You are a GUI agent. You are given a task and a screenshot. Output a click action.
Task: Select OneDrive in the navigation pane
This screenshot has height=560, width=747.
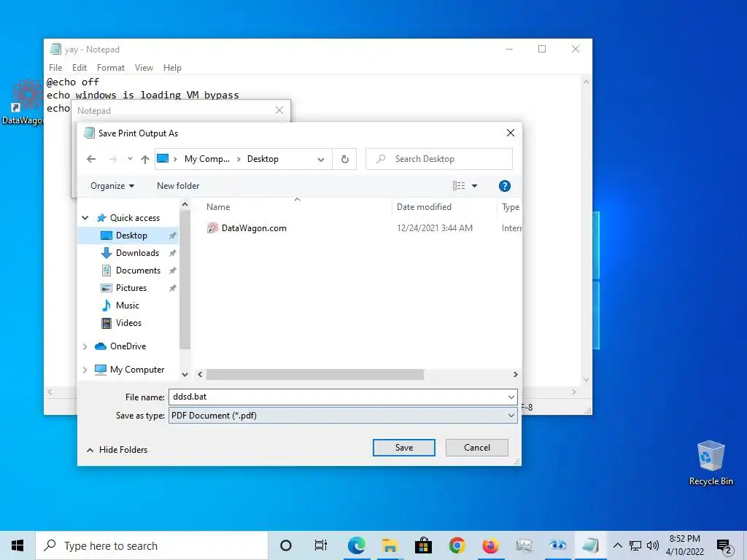pos(128,346)
